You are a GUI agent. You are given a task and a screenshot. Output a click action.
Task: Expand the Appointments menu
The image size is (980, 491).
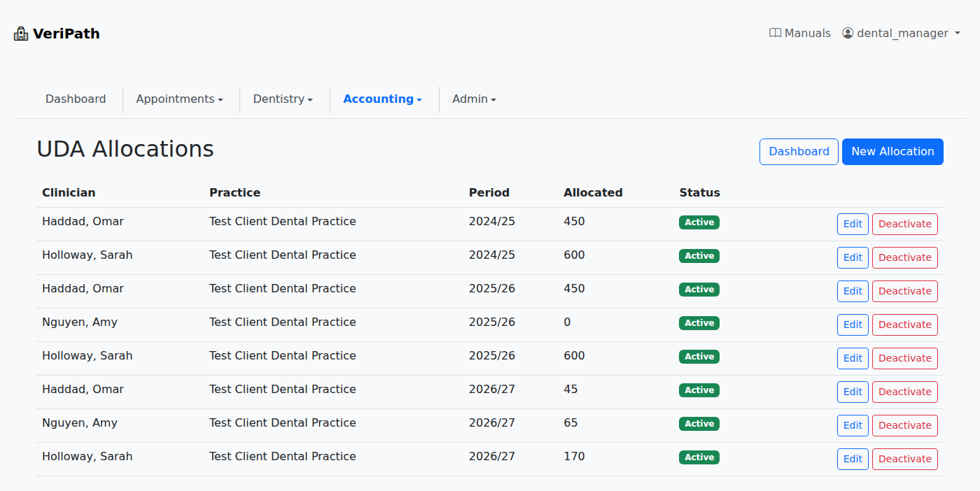point(180,99)
